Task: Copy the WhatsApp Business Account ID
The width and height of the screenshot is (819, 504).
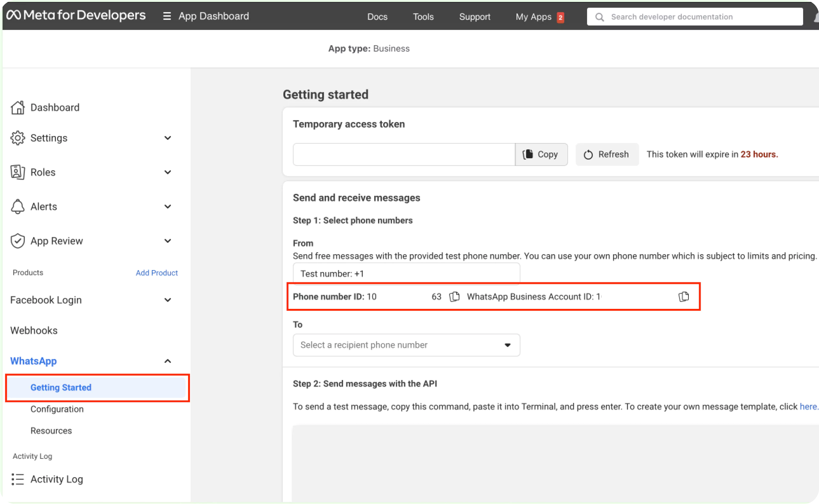Action: tap(683, 296)
